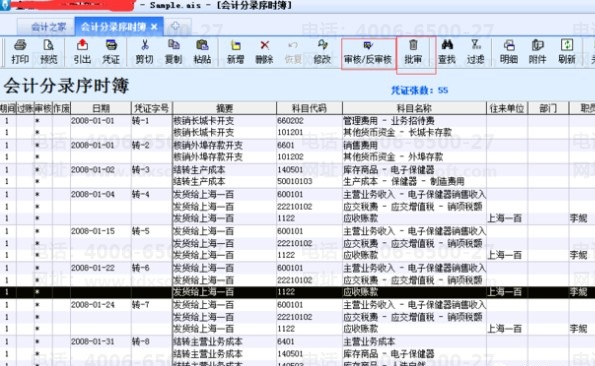Screen dimensions: 595x366
Task: Close the 会计分录序时簿 tab
Action: click(x=154, y=27)
